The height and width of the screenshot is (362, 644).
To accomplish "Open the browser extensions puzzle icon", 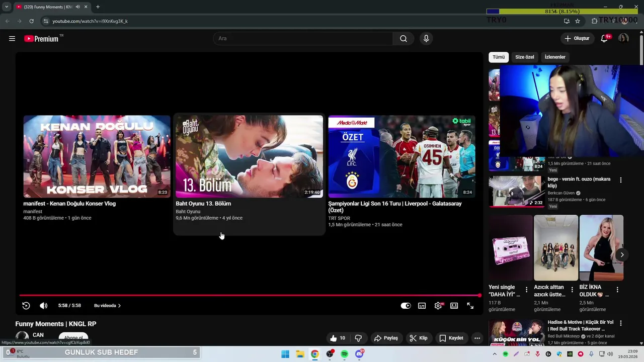I will [x=594, y=21].
